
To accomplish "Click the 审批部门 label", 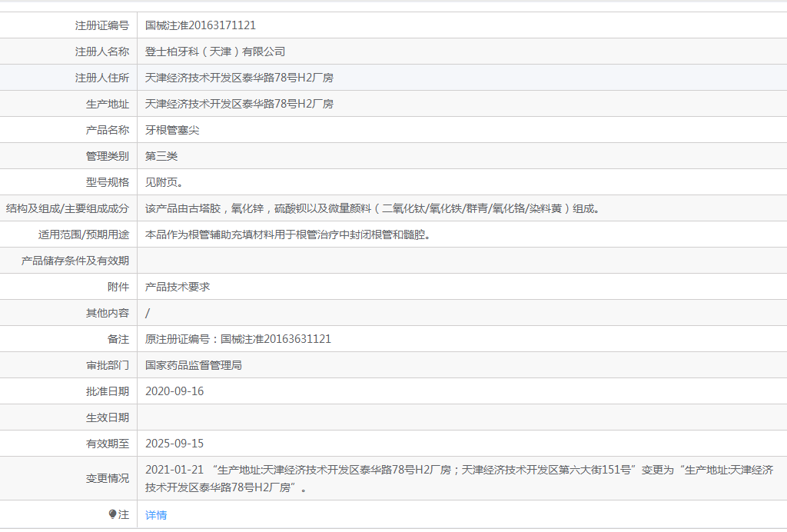I will [x=108, y=365].
